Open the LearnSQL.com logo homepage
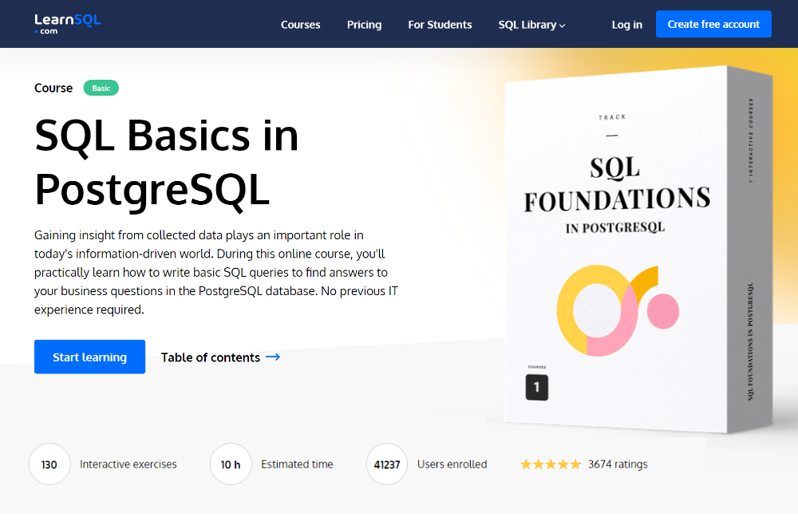This screenshot has width=798, height=532. pos(67,24)
